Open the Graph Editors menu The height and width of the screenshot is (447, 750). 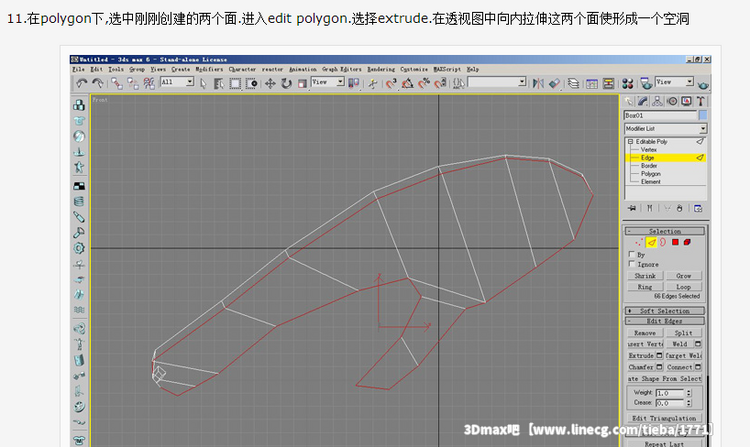click(342, 69)
